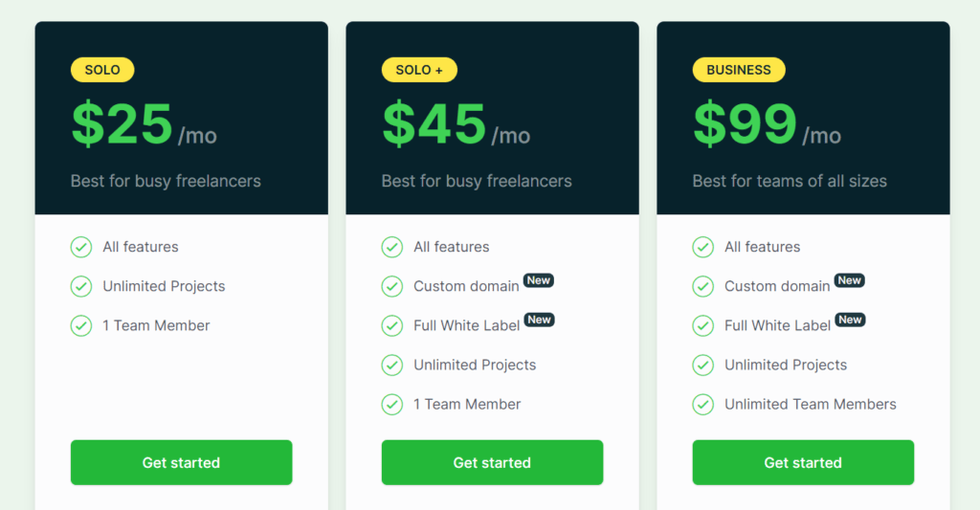
Task: Click the Solo + Custom domain checkmark icon
Action: tap(392, 286)
